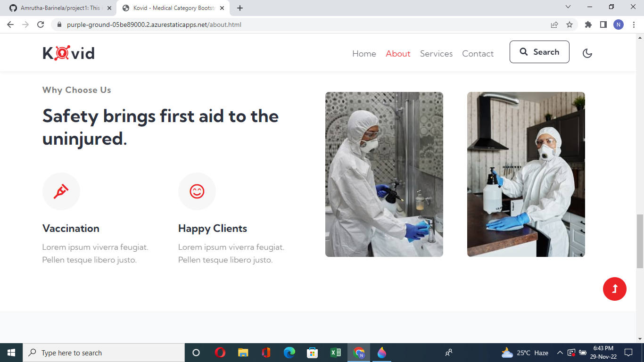
Task: Select the vaccination syringe icon
Action: coord(61,191)
